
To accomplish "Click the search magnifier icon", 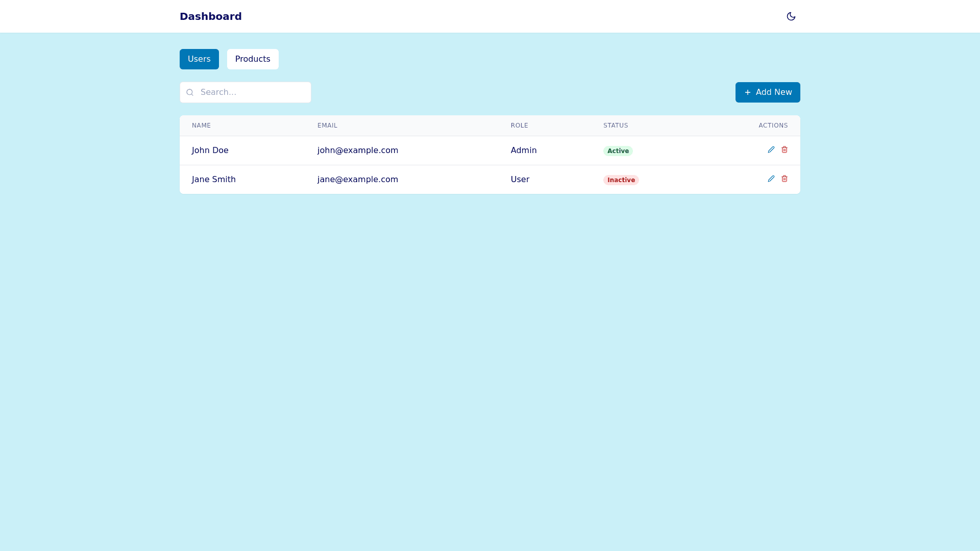I will pos(190,92).
